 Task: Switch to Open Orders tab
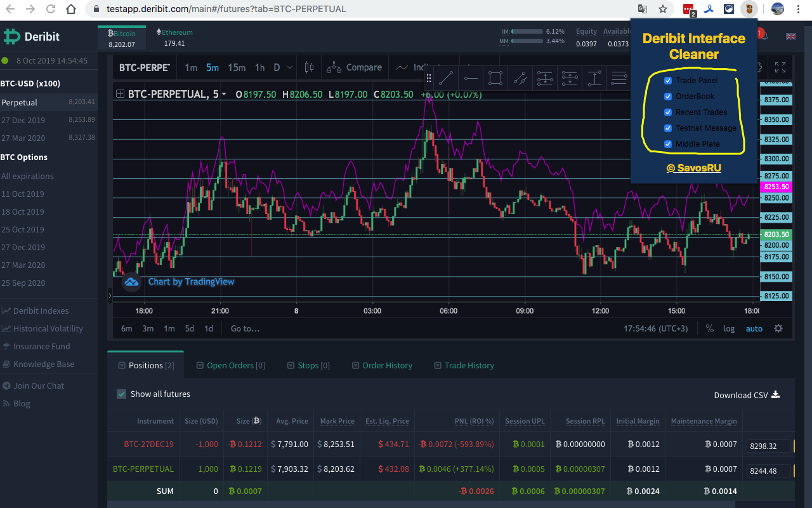pos(231,365)
